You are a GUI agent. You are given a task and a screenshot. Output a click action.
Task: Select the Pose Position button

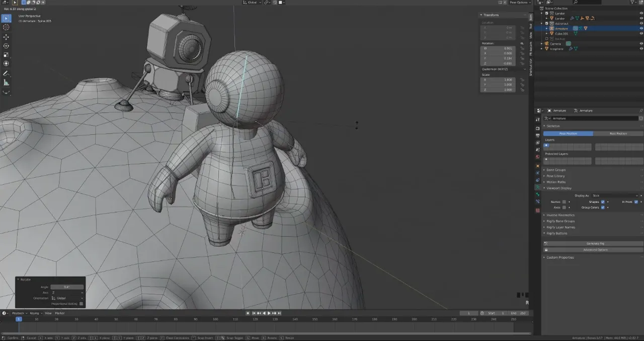[x=568, y=133]
